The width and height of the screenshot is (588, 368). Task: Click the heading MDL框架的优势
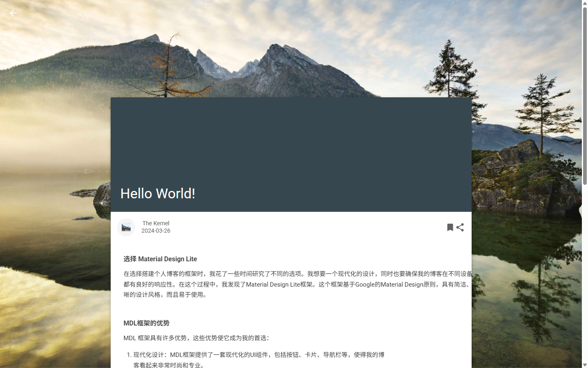tap(146, 323)
